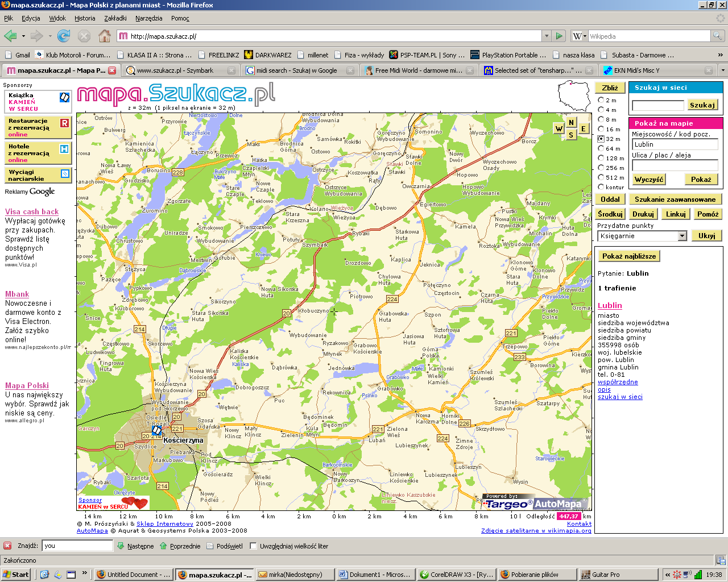The image size is (728, 582).
Task: Open the Historia menu
Action: [85, 18]
